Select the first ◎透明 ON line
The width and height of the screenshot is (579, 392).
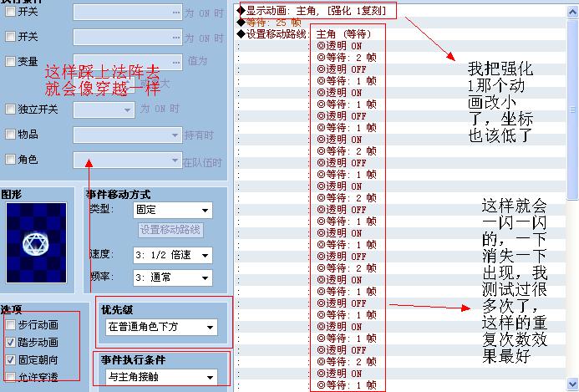[x=339, y=46]
